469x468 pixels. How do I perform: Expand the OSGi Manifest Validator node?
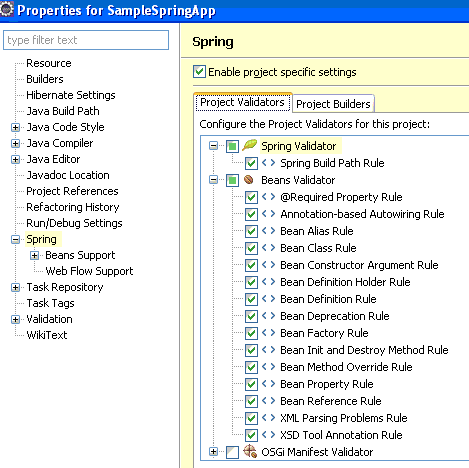[x=213, y=452]
